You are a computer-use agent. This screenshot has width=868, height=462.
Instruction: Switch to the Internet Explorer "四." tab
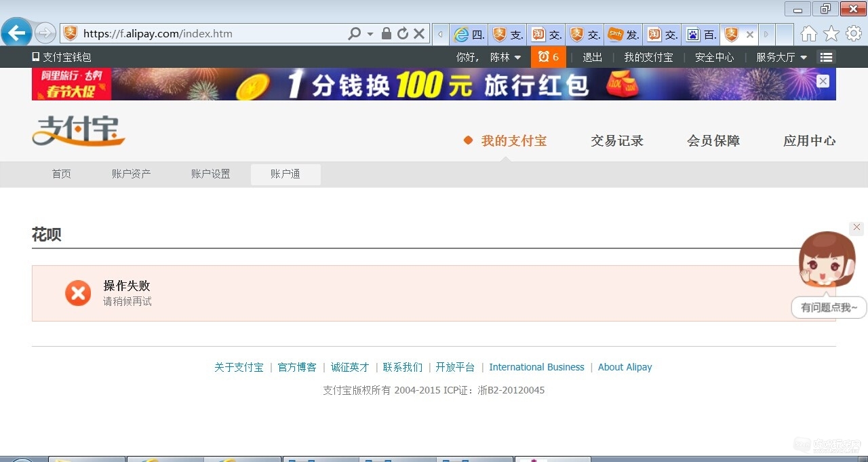pos(469,34)
